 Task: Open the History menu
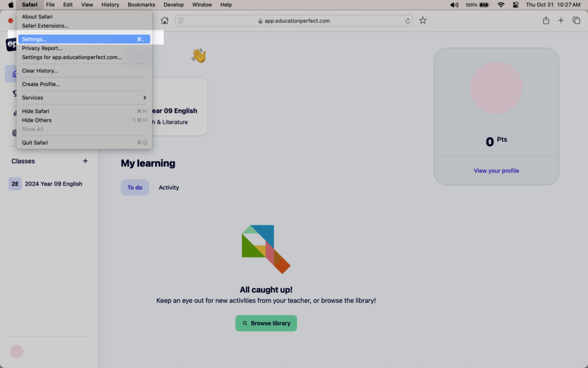click(110, 5)
